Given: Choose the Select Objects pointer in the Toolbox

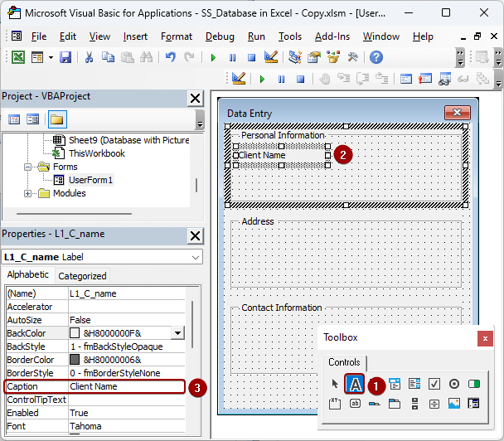Looking at the screenshot, I should 335,384.
